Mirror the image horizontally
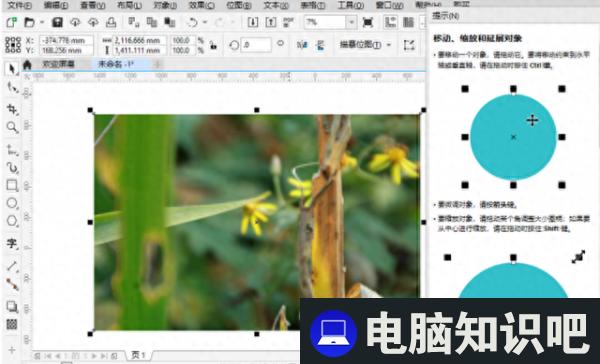Screen dimensions: 600x364 (302, 45)
